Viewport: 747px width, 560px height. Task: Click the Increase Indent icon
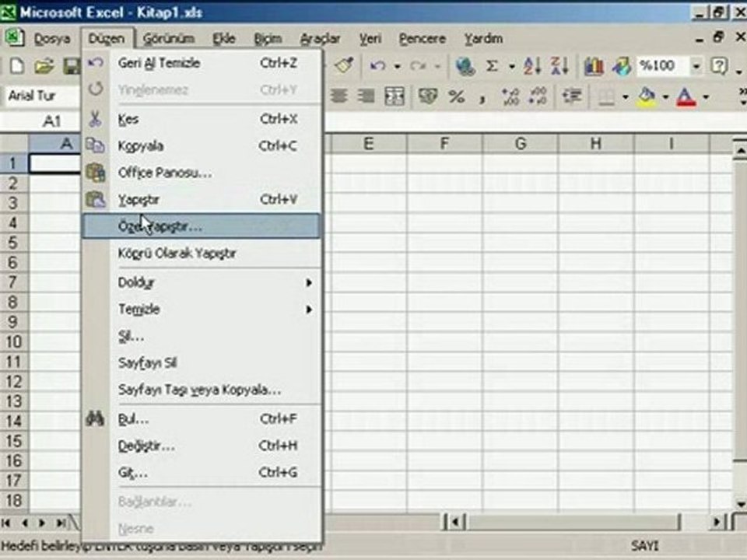click(572, 96)
